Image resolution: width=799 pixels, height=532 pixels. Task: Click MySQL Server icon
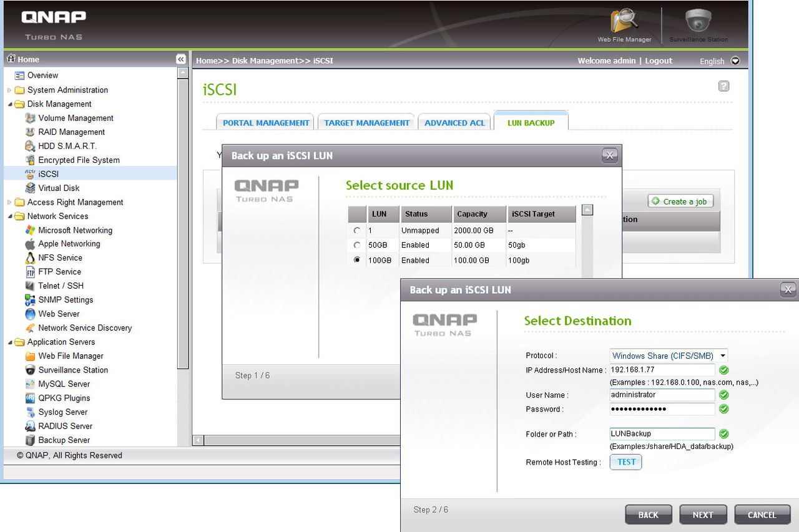pyautogui.click(x=30, y=384)
